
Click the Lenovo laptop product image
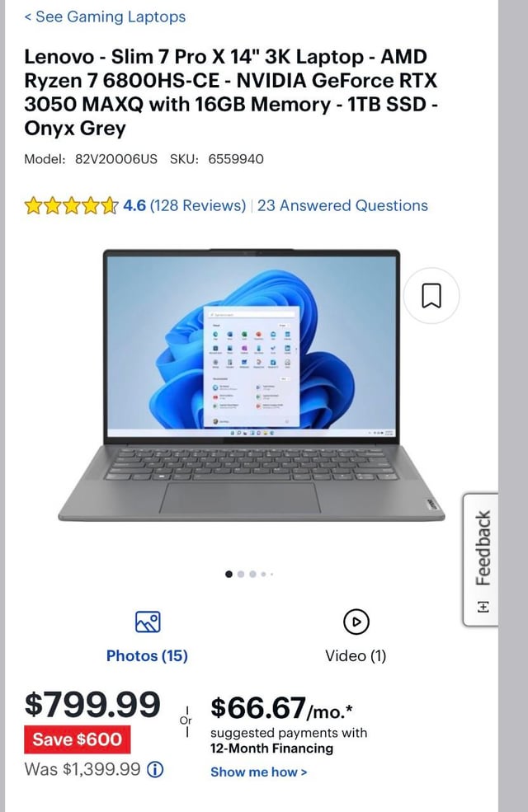point(252,385)
